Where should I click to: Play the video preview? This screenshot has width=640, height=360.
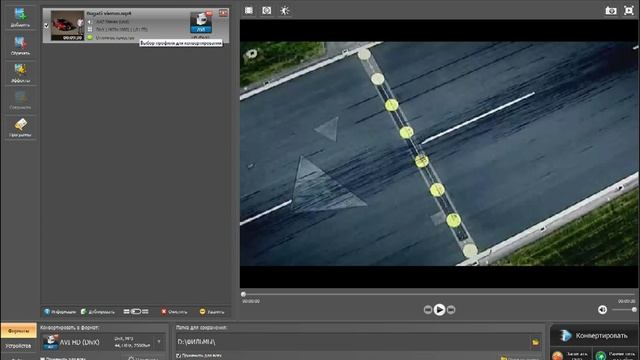(439, 310)
